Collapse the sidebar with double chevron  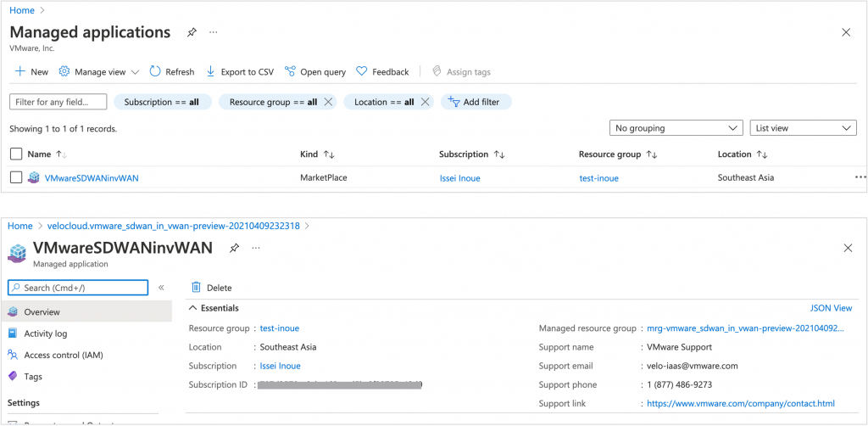[x=161, y=288]
